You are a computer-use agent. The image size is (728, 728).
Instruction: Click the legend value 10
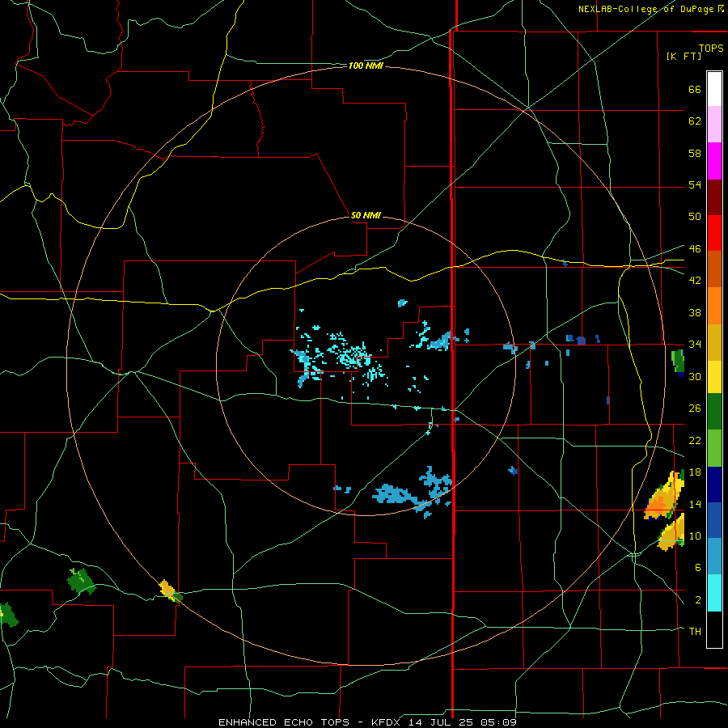[695, 535]
